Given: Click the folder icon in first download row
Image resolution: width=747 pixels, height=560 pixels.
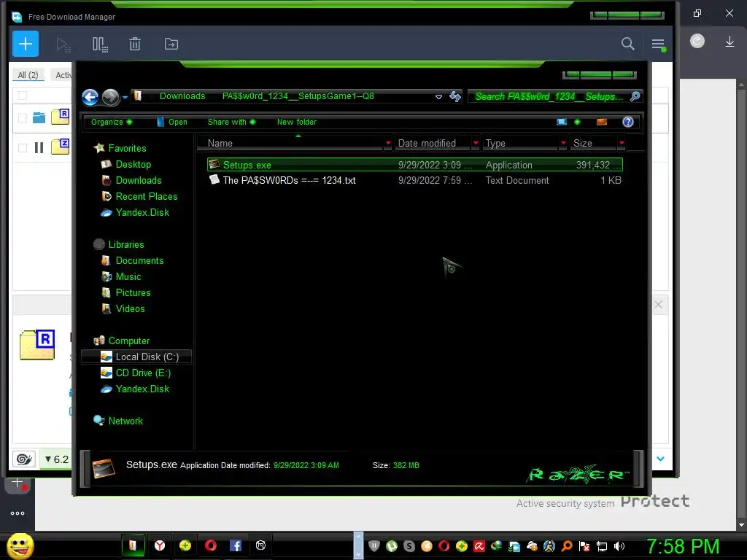Looking at the screenshot, I should [x=39, y=117].
